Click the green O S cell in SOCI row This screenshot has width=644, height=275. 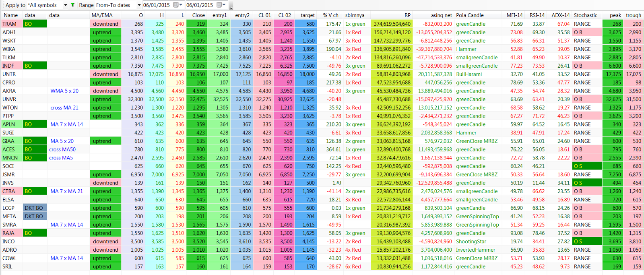click(587, 166)
